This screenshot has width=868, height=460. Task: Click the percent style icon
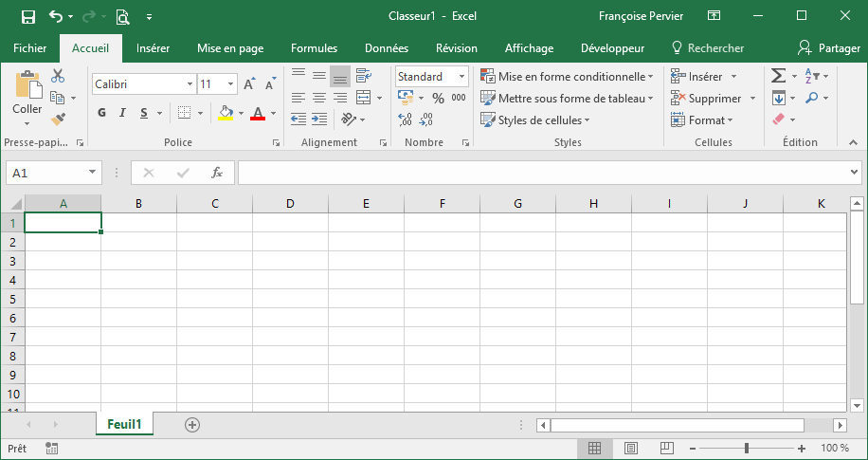pos(438,98)
